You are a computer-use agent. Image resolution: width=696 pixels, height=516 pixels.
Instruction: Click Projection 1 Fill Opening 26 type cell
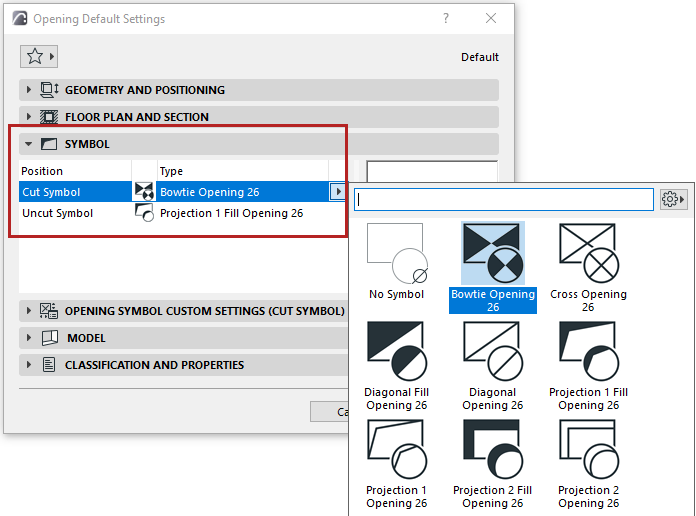pyautogui.click(x=242, y=213)
